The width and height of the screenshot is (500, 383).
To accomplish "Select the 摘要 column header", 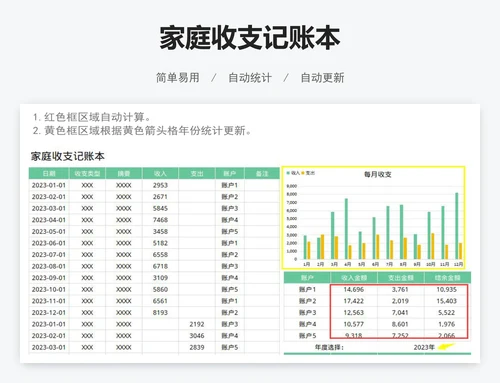I will [x=124, y=174].
